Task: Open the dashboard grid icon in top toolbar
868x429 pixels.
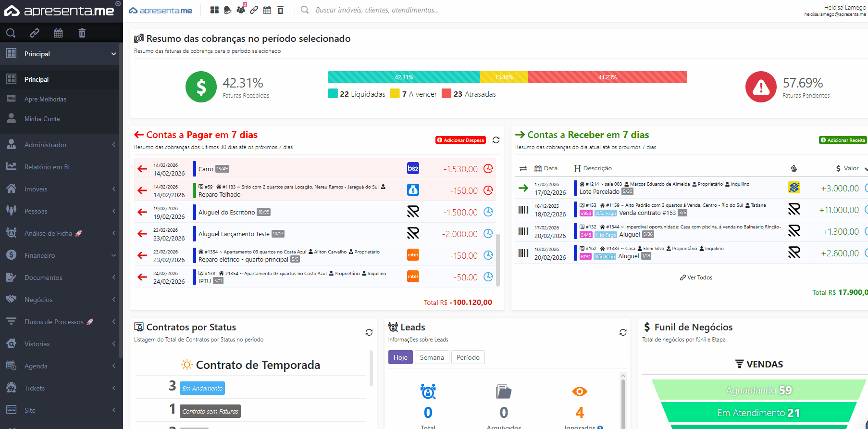Action: pyautogui.click(x=214, y=10)
